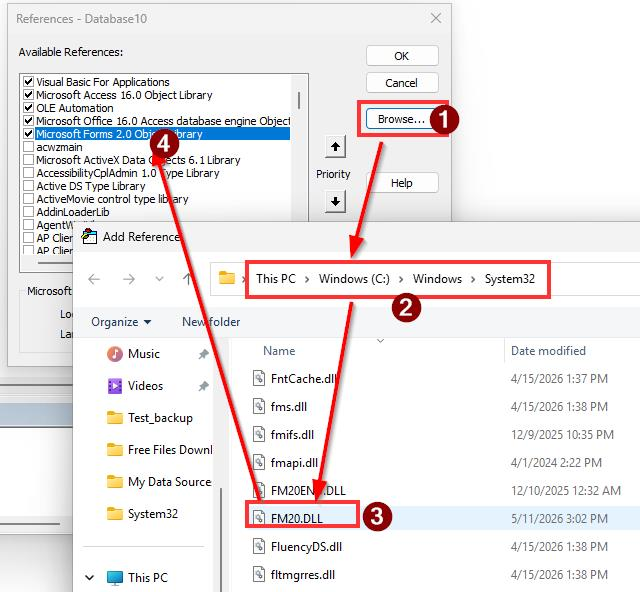
Task: Uncheck Microsoft Forms 2.0 Object Library
Action: [28, 134]
